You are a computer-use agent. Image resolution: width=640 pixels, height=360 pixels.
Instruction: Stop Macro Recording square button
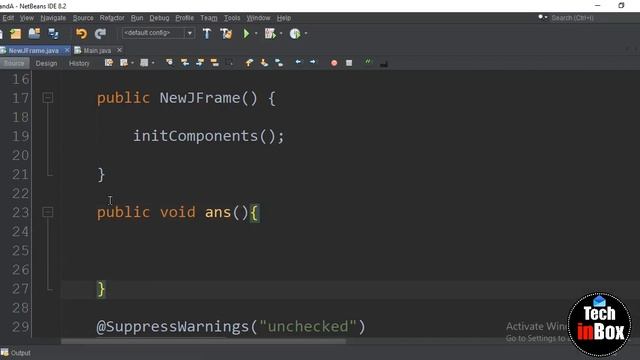pyautogui.click(x=349, y=63)
